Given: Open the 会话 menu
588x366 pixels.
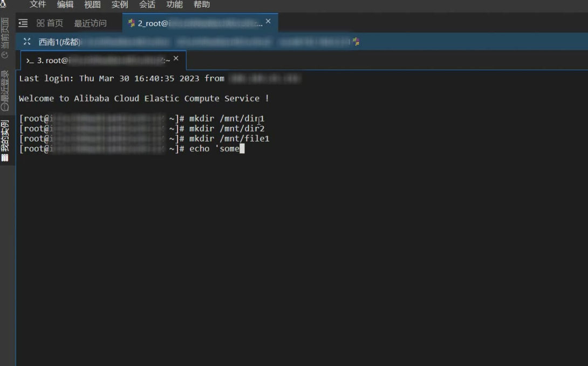Looking at the screenshot, I should click(147, 4).
